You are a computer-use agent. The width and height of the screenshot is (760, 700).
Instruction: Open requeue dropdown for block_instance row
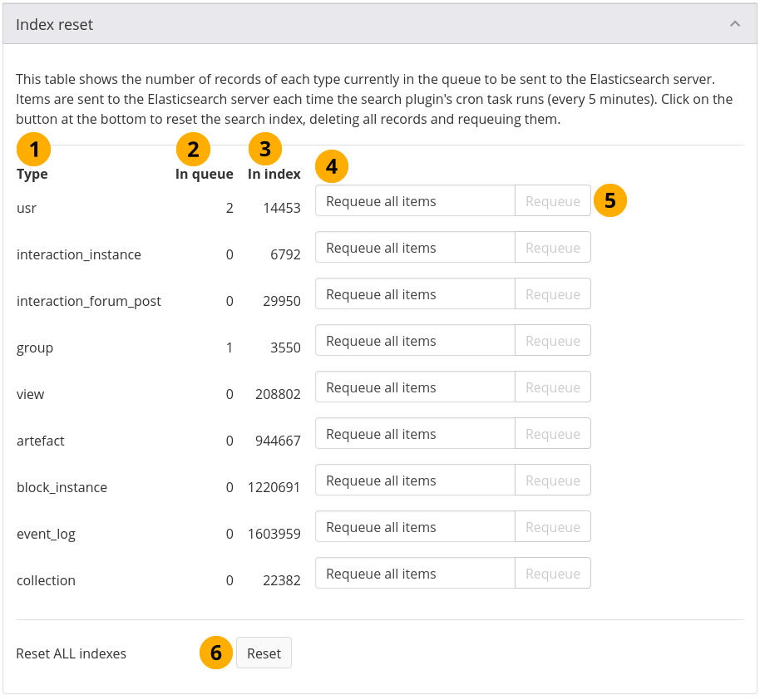pyautogui.click(x=415, y=481)
